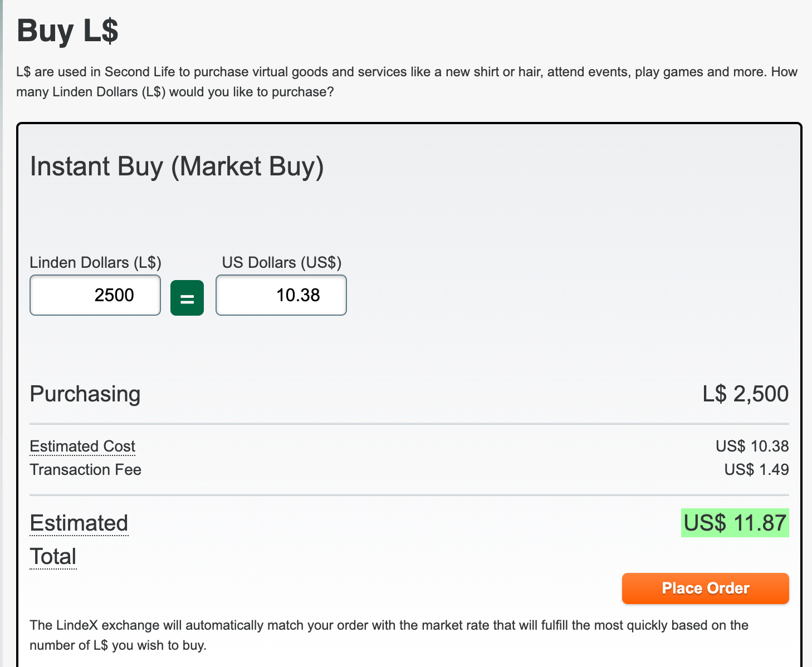
Task: Click the highlighted US$ 11.87 total
Action: tap(735, 523)
